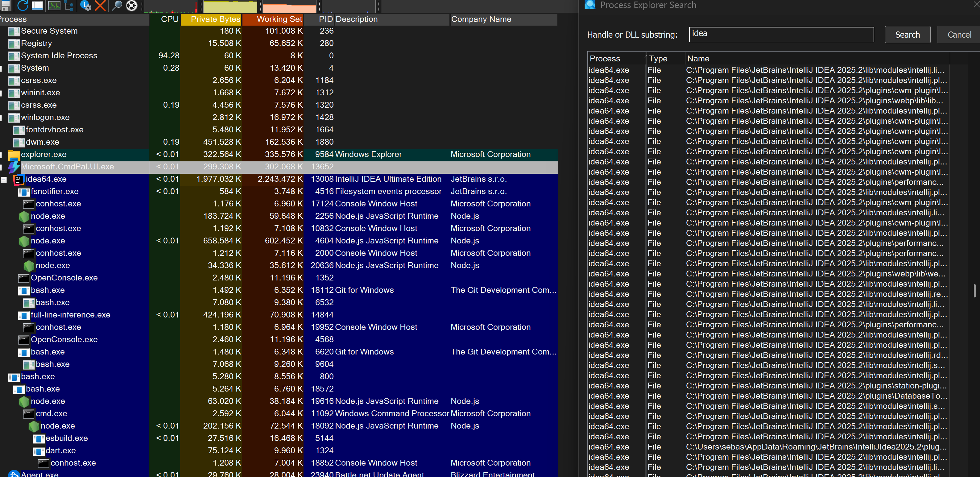
Task: Click the Find Handle magnifier icon
Action: click(x=116, y=5)
